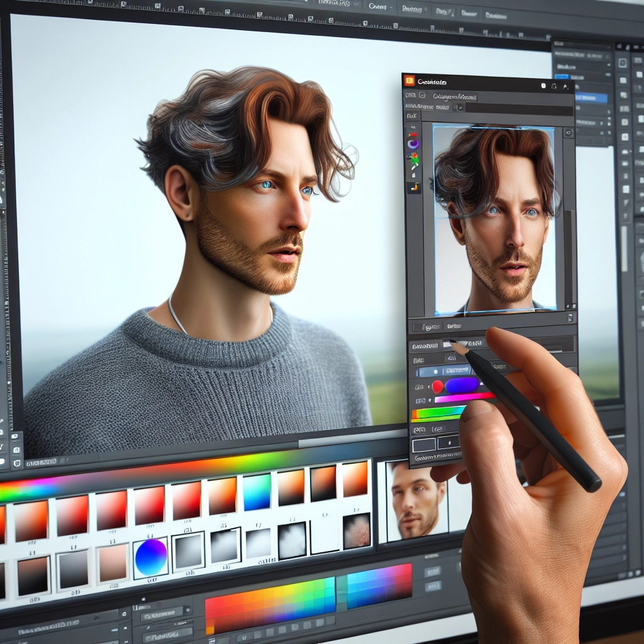Open the last menu item on the top bar

[x=496, y=16]
